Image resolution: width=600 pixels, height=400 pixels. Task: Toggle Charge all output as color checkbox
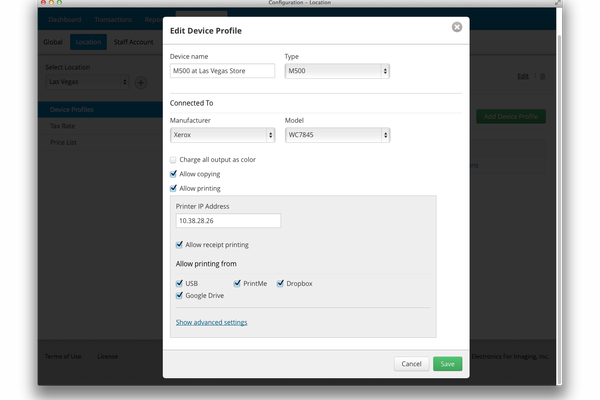[x=173, y=160]
